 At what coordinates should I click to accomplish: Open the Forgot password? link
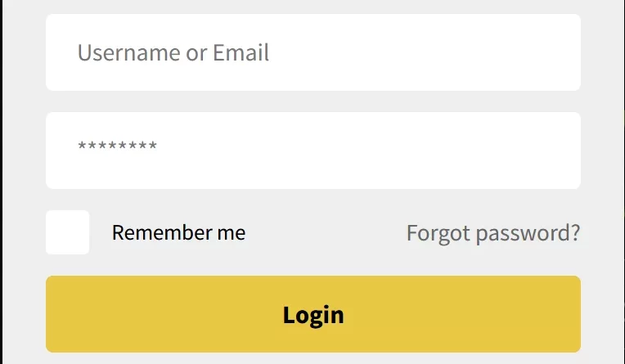493,233
